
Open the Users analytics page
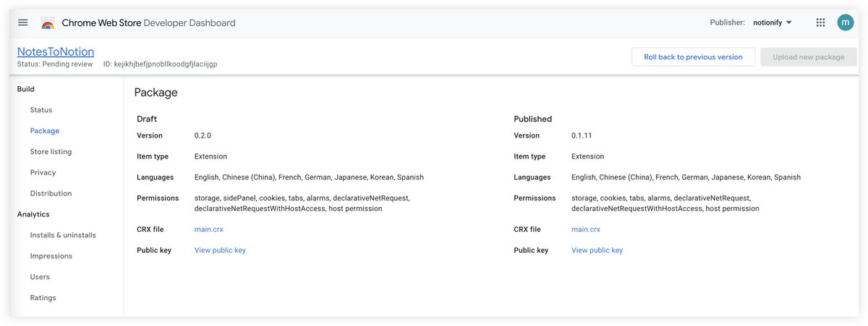point(40,277)
